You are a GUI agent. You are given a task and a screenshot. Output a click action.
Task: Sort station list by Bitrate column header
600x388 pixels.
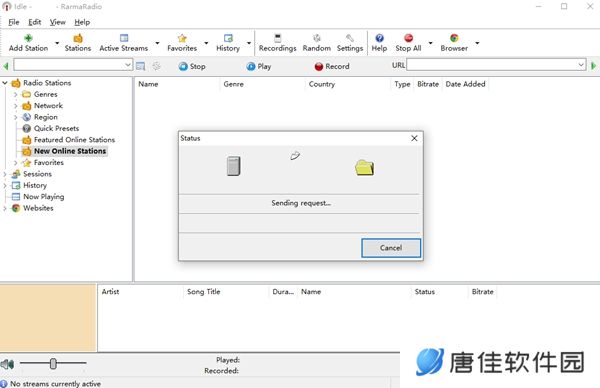(x=428, y=84)
